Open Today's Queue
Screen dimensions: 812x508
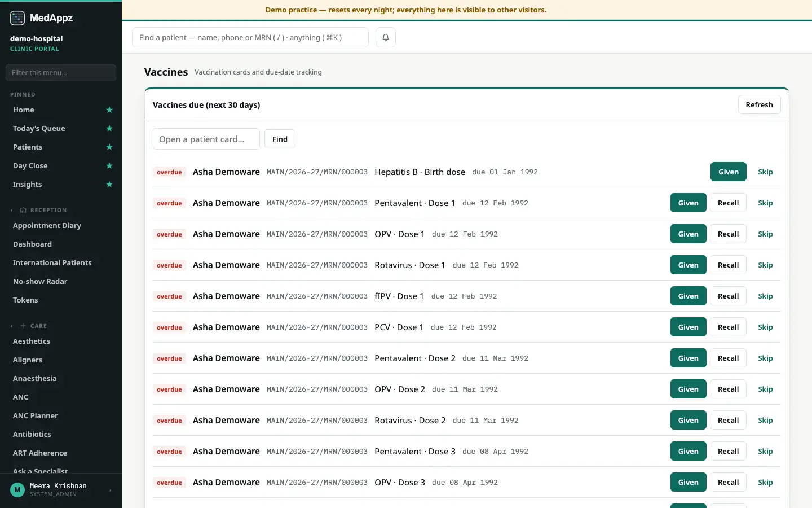click(x=39, y=129)
